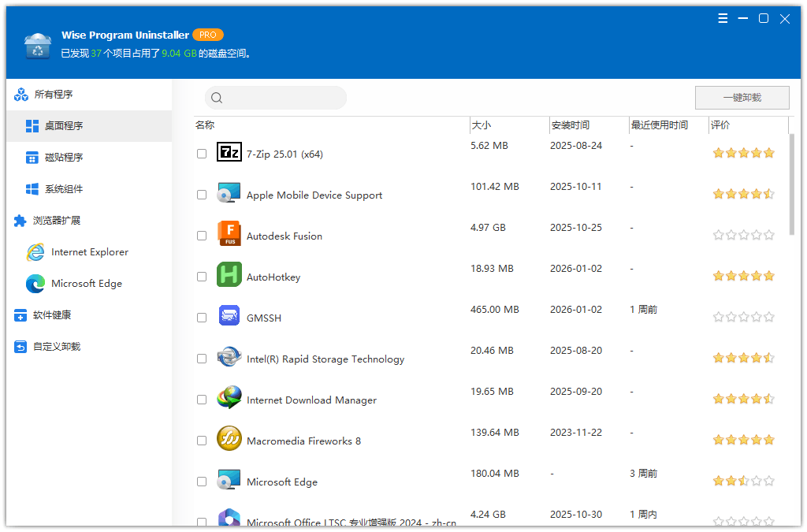Click the Macromedia Fireworks 8 icon
Viewport: 807px width, 532px height.
click(x=229, y=440)
